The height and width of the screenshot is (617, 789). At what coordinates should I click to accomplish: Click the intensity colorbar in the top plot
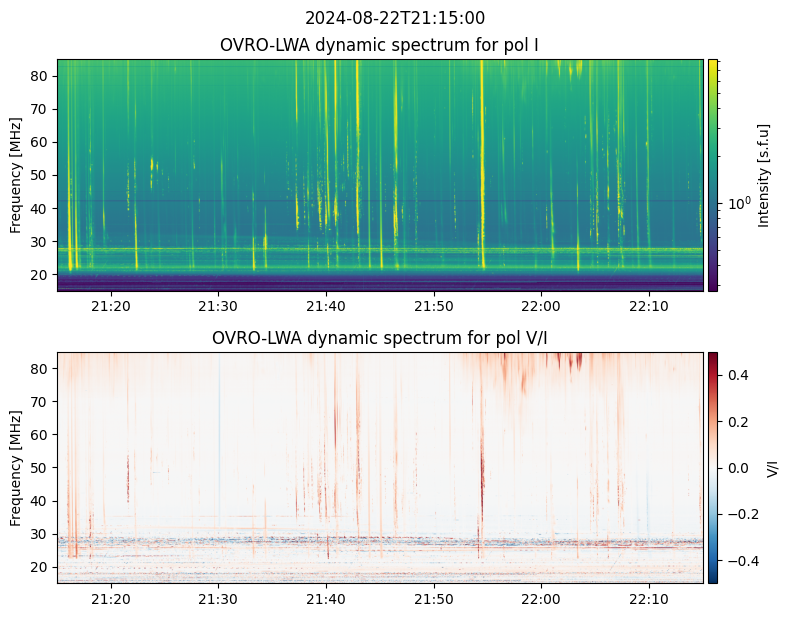[713, 175]
